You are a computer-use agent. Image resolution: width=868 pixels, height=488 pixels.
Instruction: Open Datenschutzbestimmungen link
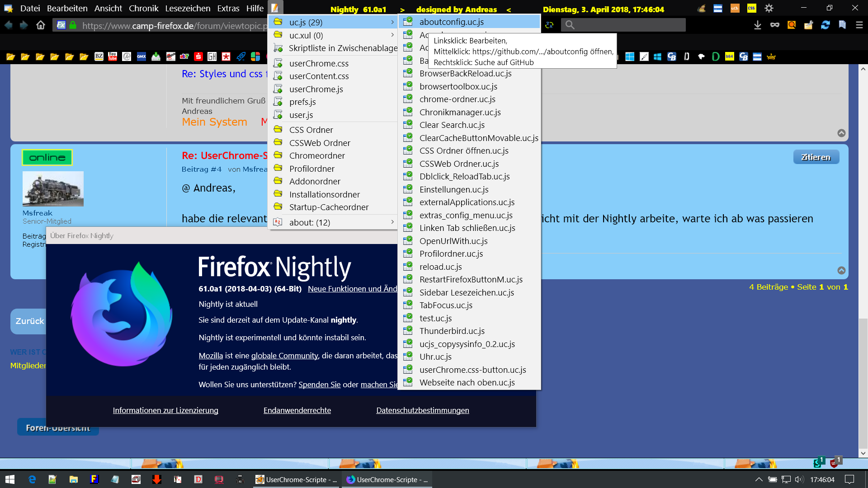click(x=422, y=410)
